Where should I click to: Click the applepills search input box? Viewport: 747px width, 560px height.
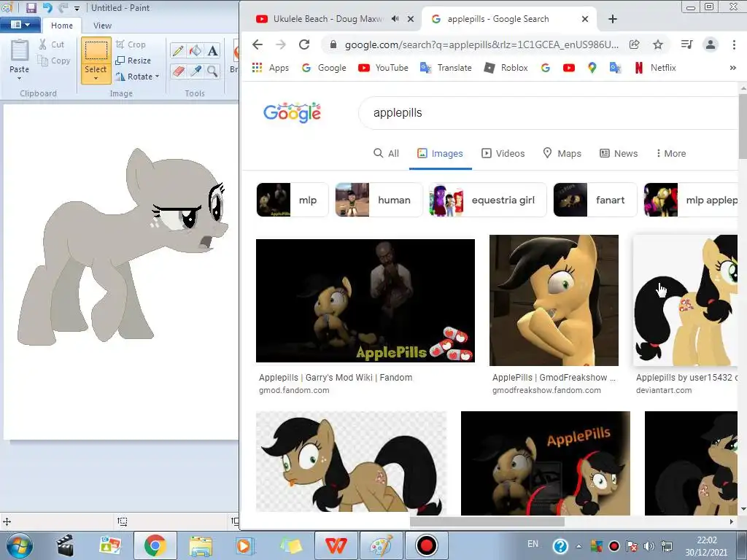click(x=548, y=113)
